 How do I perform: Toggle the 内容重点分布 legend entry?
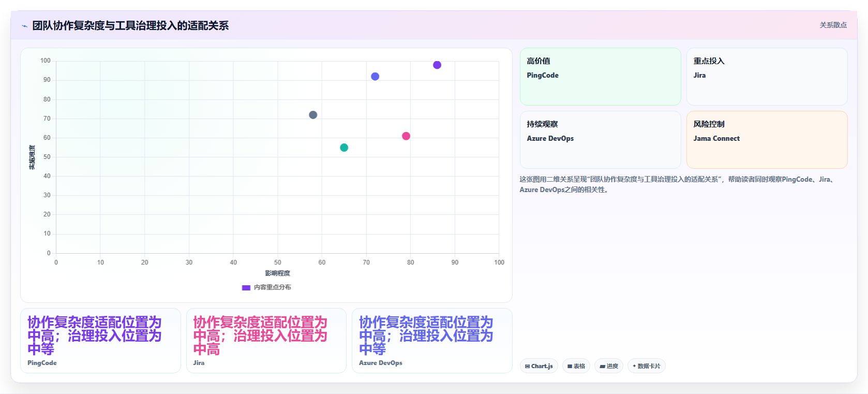pos(266,287)
